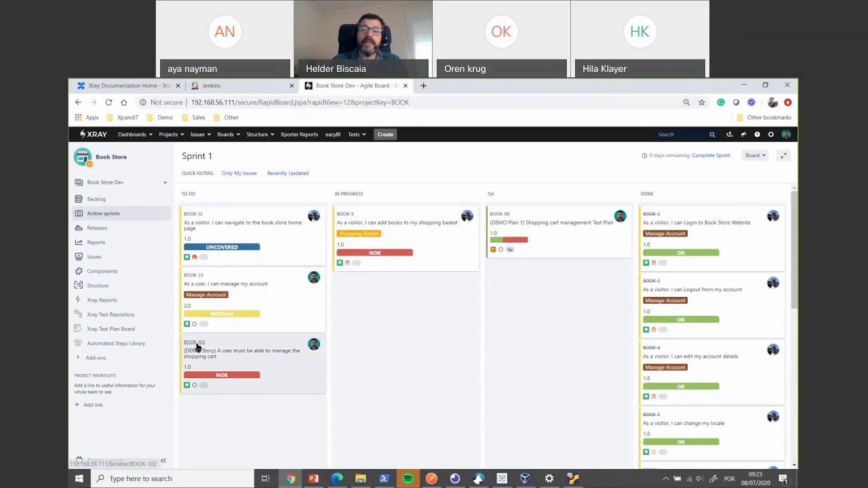Switch to the Xray Documentation Home tab

point(128,85)
